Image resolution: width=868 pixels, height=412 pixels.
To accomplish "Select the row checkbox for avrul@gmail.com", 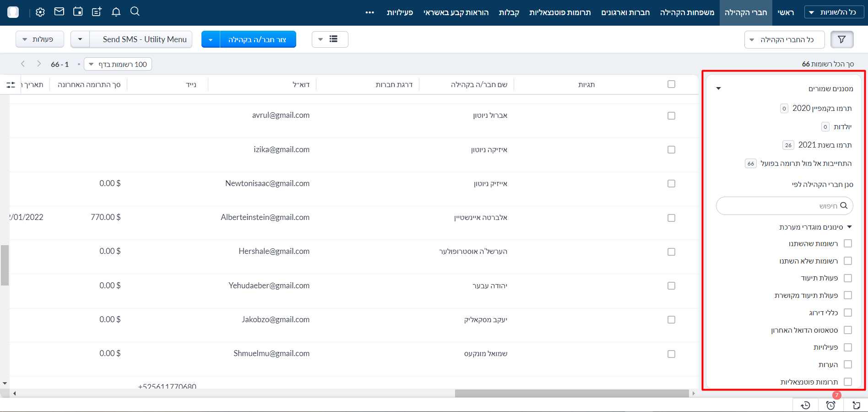I will pos(671,115).
